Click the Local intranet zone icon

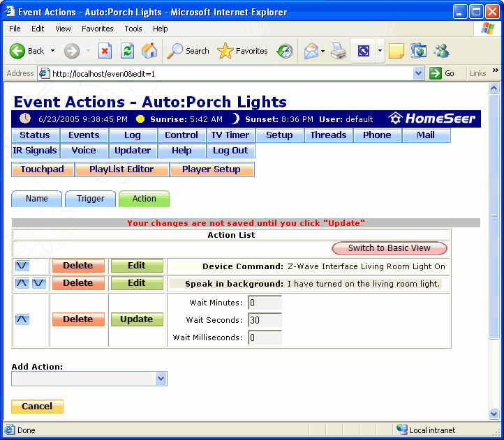[402, 430]
